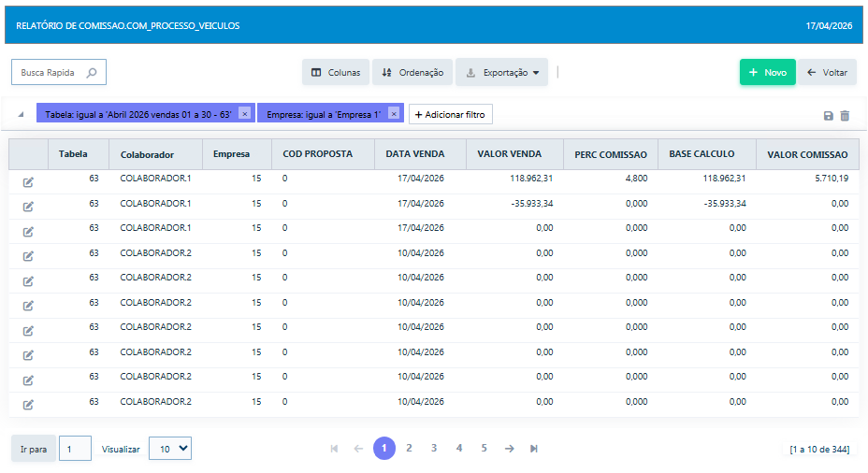Screen dimensions: 868x473
Task: Click the Ir para page number field
Action: click(75, 449)
